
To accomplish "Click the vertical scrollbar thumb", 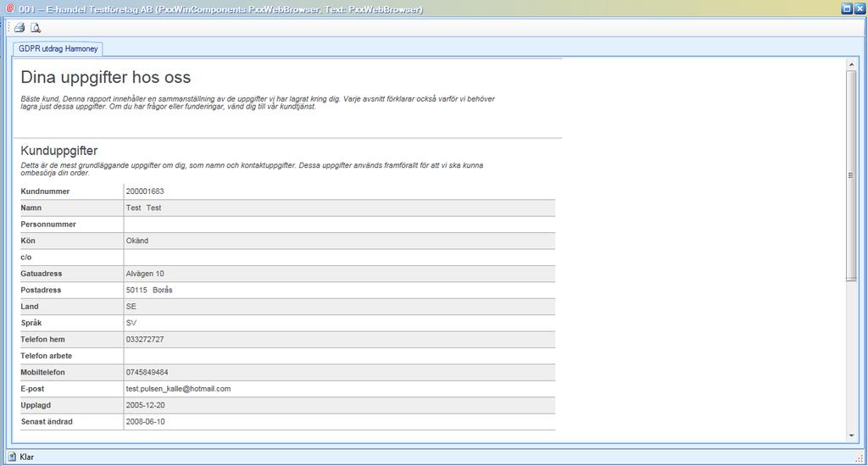I will click(x=851, y=176).
